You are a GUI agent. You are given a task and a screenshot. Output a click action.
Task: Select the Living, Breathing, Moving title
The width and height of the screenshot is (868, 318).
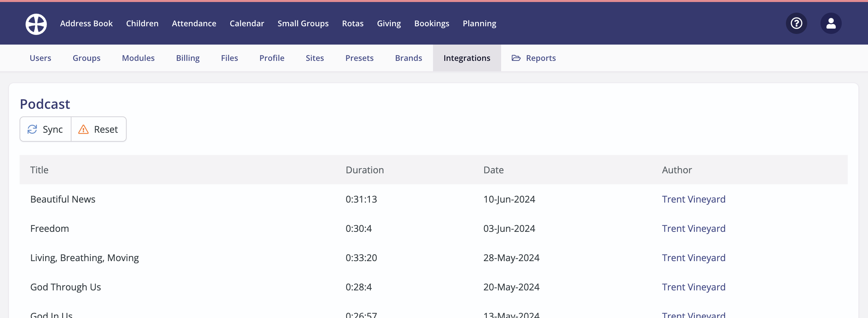coord(85,258)
